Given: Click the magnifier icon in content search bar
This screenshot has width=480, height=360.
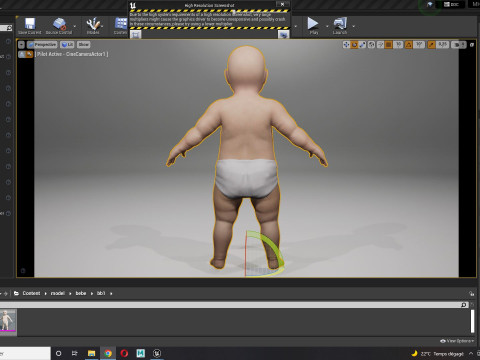Looking at the screenshot, I should pos(464,305).
